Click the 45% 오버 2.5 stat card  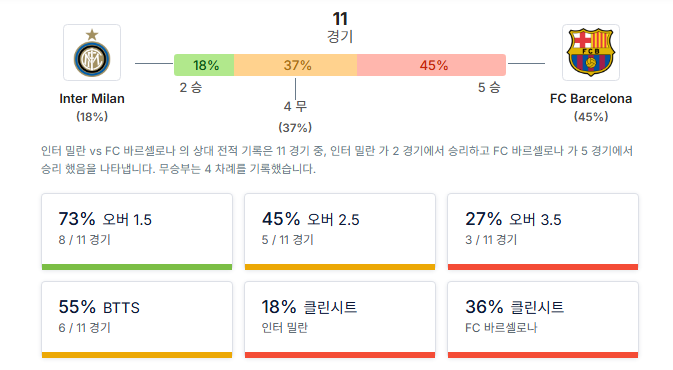click(x=340, y=232)
